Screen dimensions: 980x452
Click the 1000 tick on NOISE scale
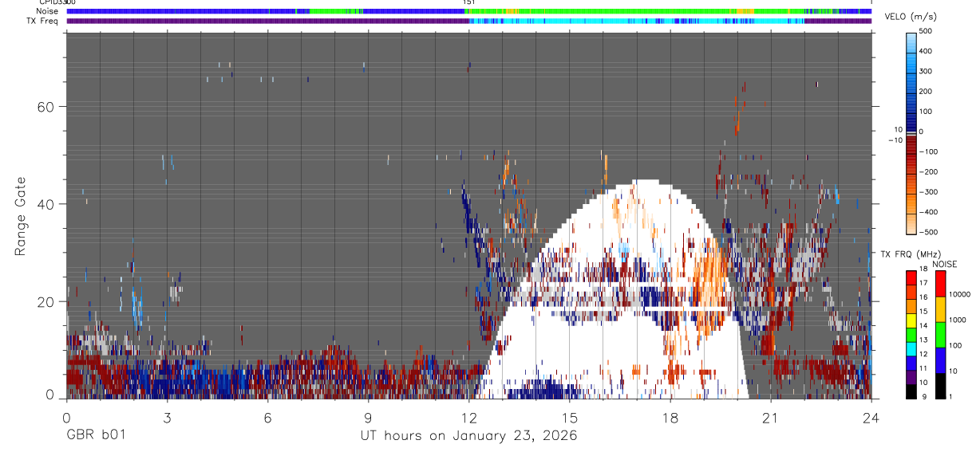958,319
